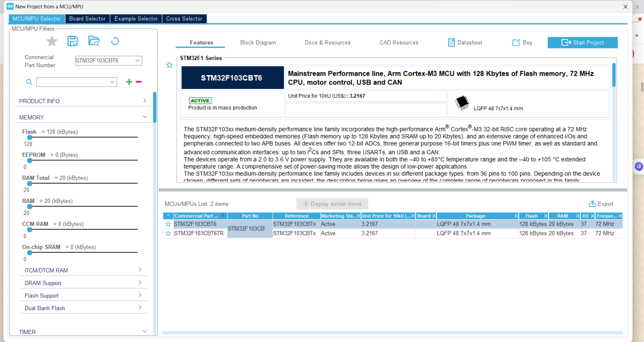Open the Cross Selector tab

[184, 19]
